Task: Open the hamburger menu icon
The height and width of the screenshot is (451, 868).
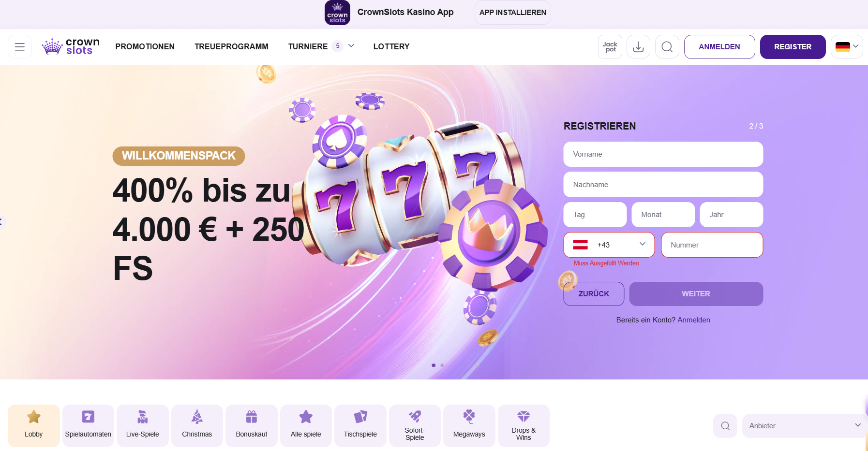Action: [20, 47]
